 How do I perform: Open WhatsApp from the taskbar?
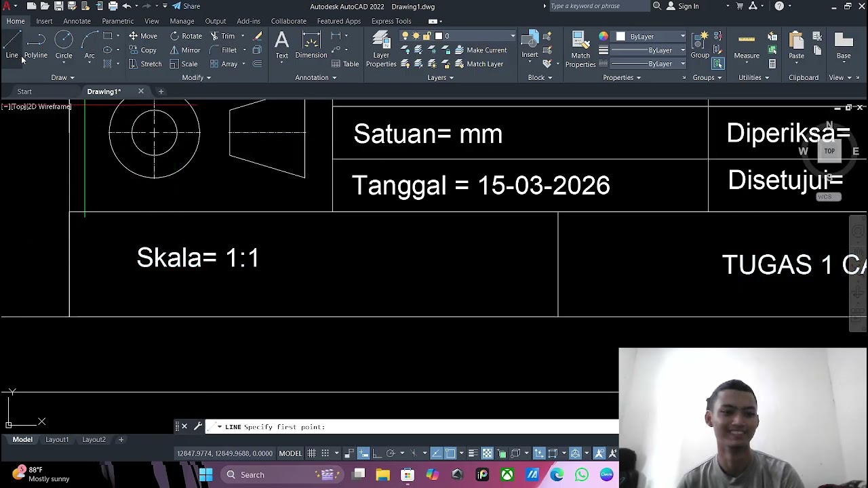581,475
